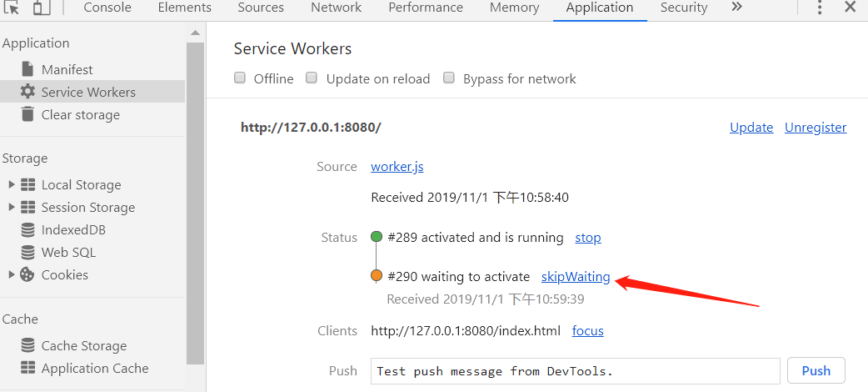Click the push message text field
The image size is (868, 392).
(x=575, y=371)
